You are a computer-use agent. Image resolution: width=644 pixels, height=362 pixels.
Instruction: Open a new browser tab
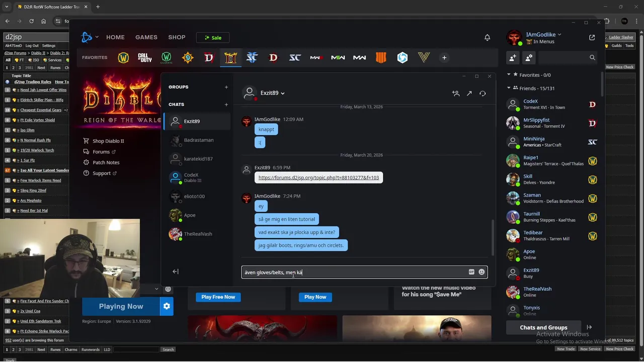tap(98, 7)
